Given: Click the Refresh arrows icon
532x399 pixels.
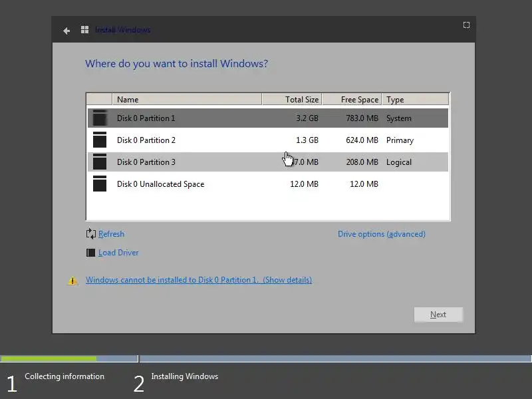Looking at the screenshot, I should point(91,234).
